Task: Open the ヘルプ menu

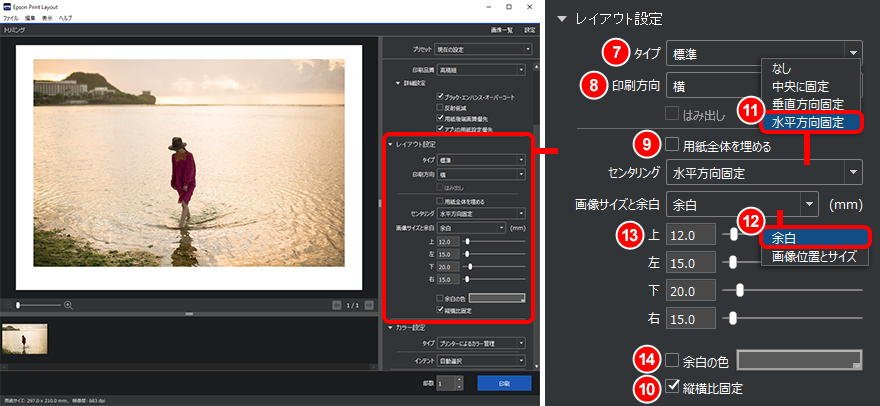Action: click(x=65, y=19)
